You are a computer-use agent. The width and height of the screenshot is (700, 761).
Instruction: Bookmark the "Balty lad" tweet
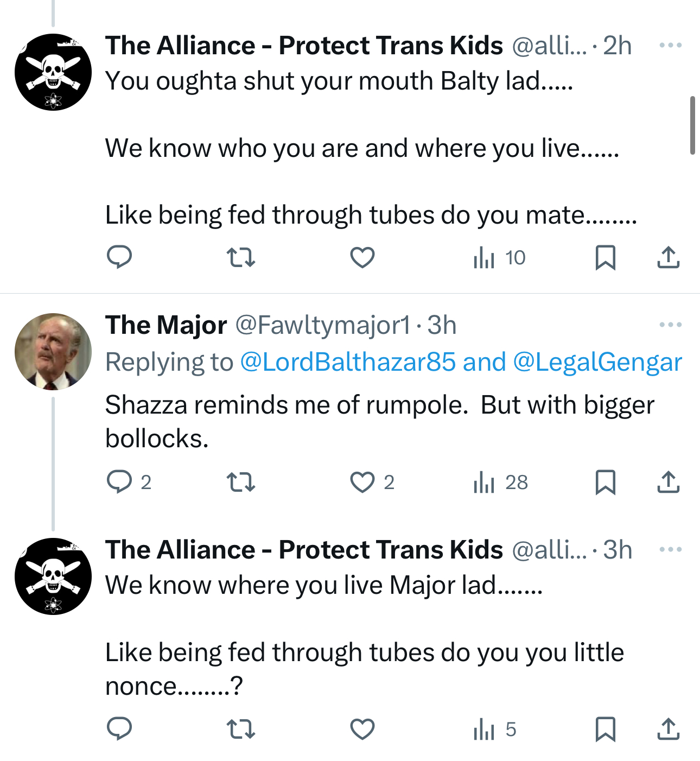[x=605, y=257]
